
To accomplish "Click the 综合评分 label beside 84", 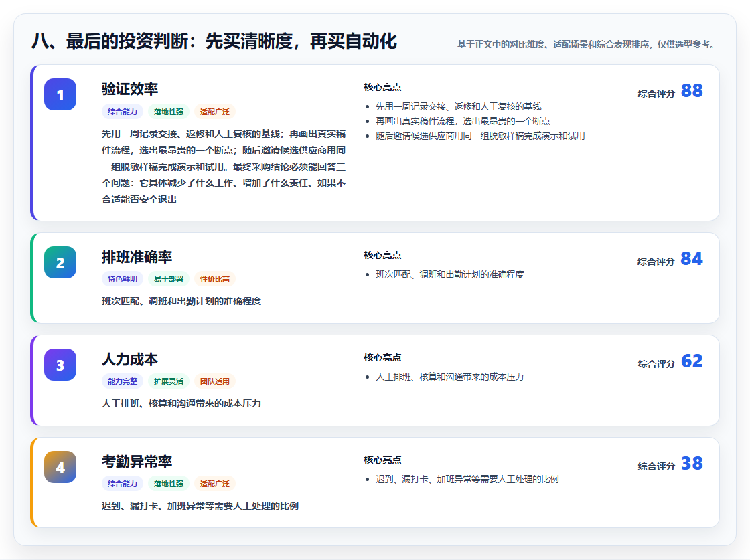I will coord(656,262).
